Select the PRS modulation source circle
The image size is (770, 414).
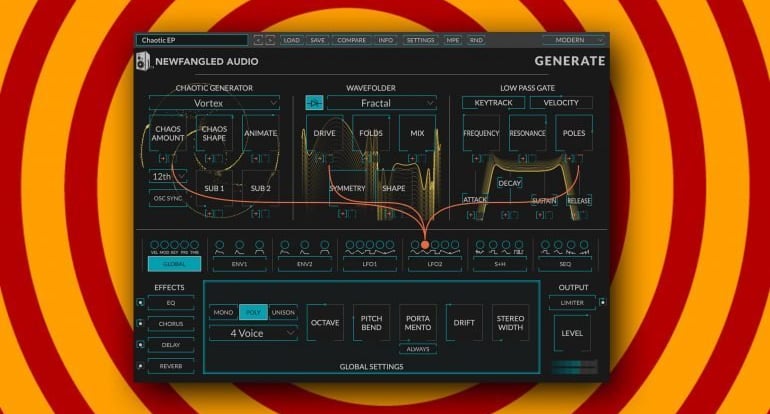[185, 245]
